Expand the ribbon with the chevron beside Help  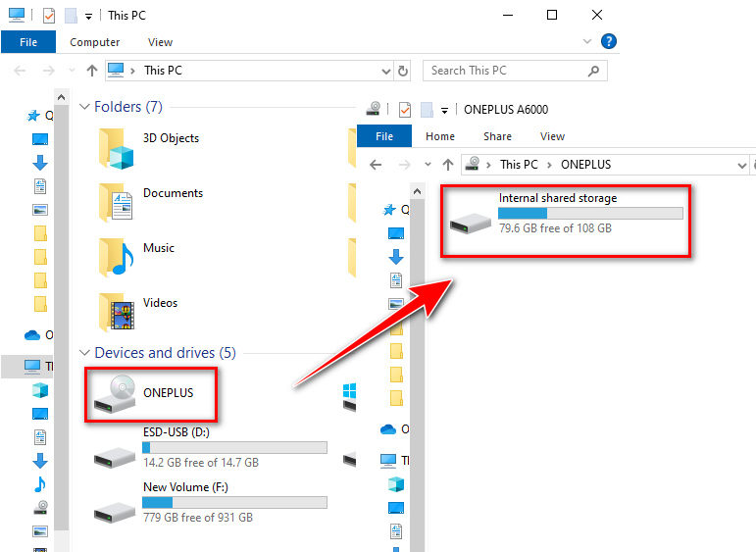[x=586, y=41]
